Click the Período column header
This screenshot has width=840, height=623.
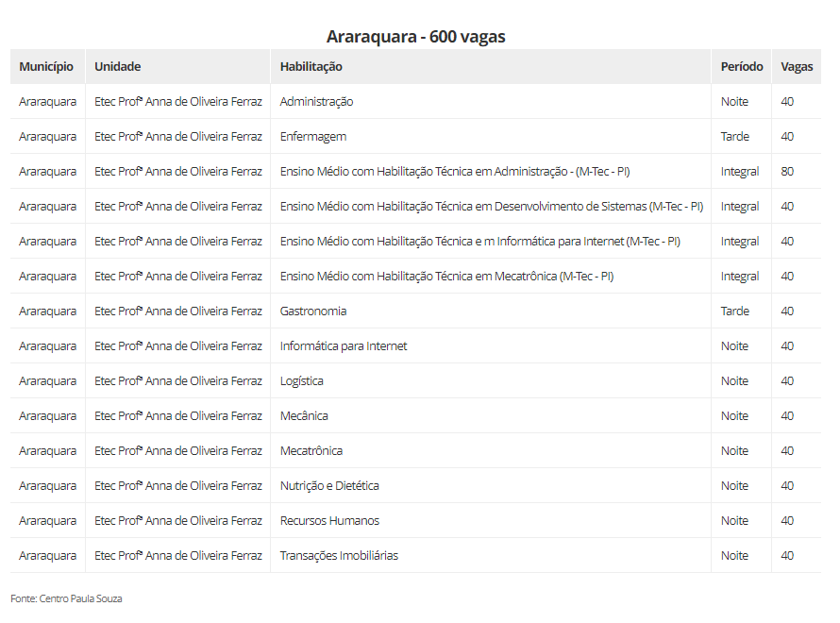742,67
